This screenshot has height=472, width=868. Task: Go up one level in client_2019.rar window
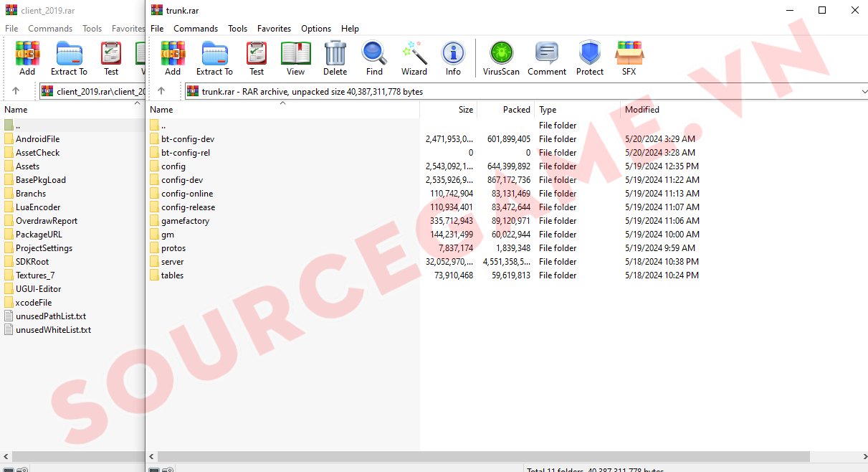16,91
